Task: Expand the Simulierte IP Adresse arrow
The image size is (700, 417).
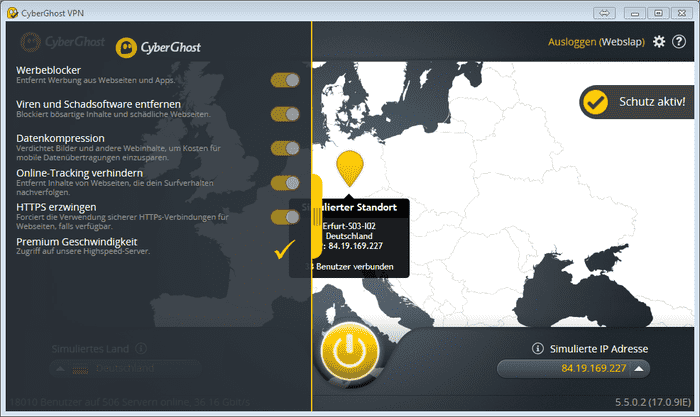Action: (639, 369)
